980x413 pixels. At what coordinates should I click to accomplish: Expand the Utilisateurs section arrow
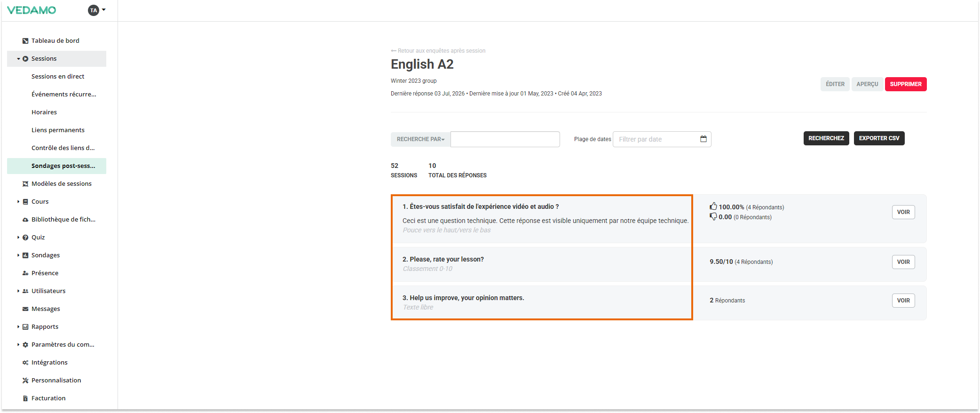click(18, 291)
